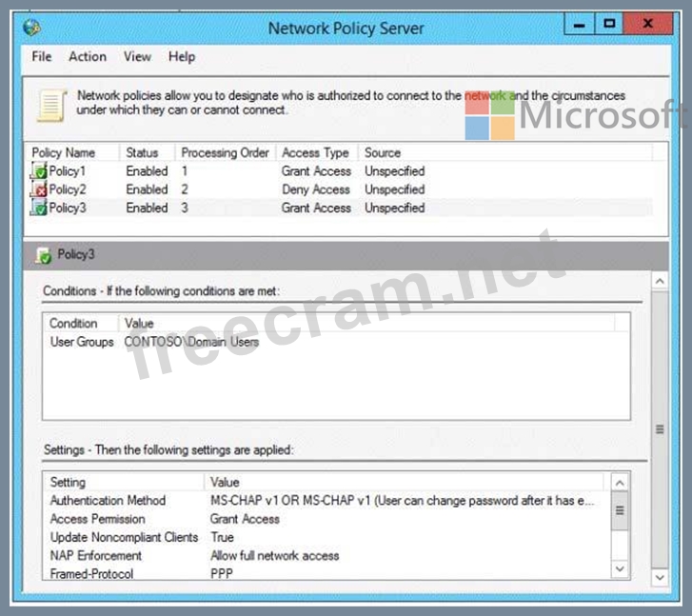Click details pane scrollbar up arrow
The image size is (692, 616).
pyautogui.click(x=660, y=281)
